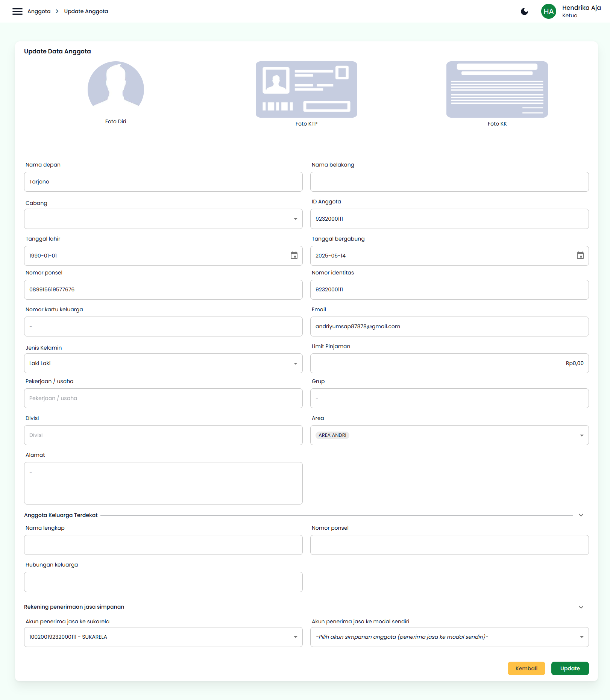This screenshot has width=610, height=700.
Task: Click the Kembali button
Action: (x=526, y=668)
